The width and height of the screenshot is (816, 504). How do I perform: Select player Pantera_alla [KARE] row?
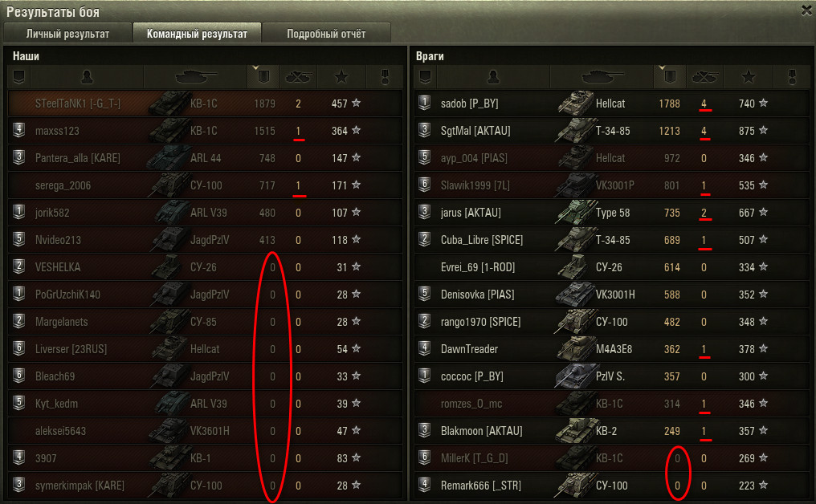pyautogui.click(x=205, y=157)
